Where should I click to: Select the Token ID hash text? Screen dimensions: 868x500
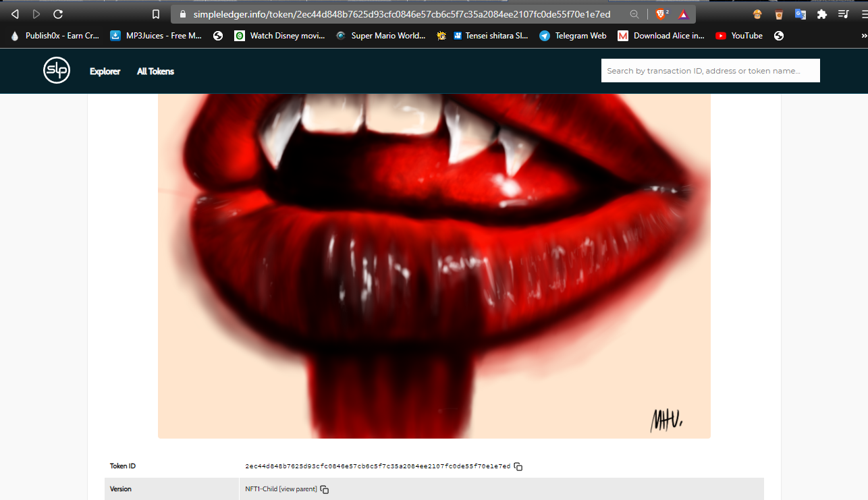[378, 466]
